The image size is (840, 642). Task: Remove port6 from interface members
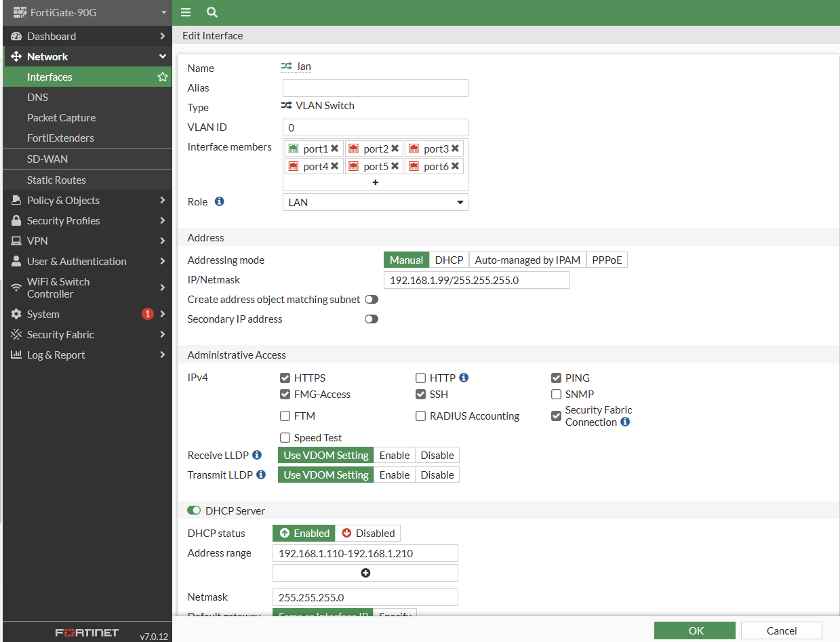pyautogui.click(x=455, y=166)
